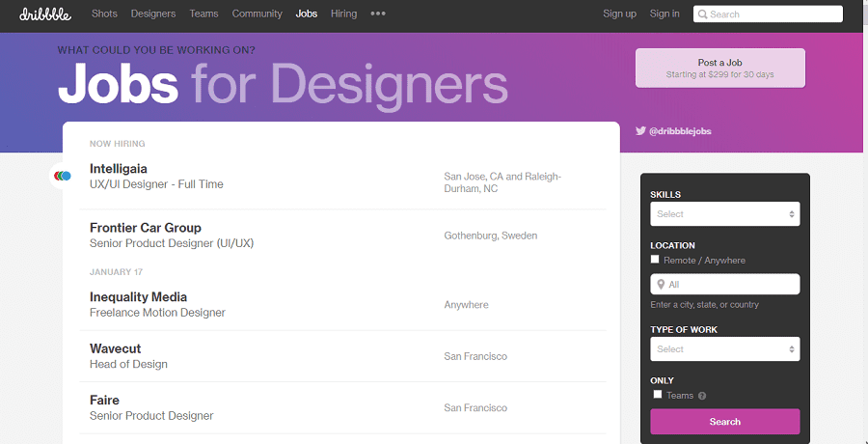Screen dimensions: 868x444
Task: Click the 'Jobs for Designers' heading
Action: 283,84
